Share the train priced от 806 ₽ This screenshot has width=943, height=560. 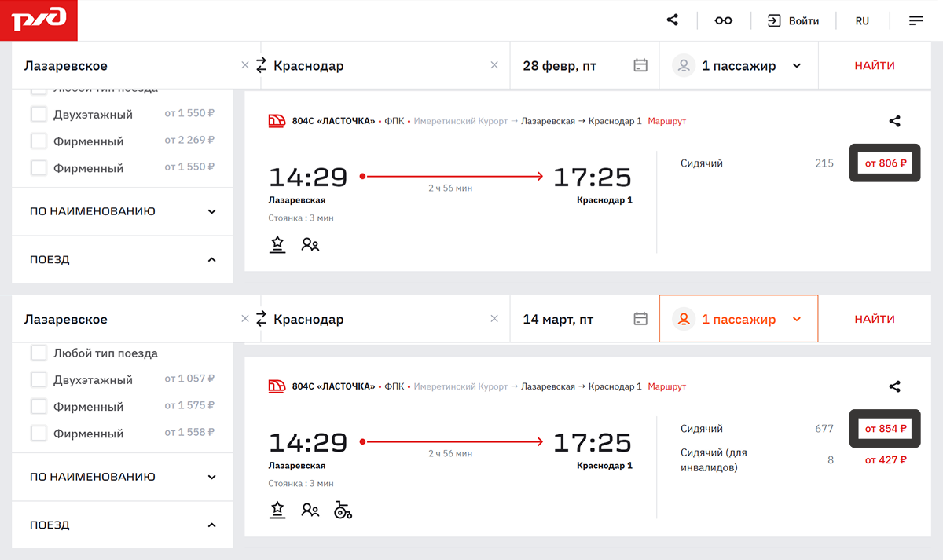click(x=894, y=121)
